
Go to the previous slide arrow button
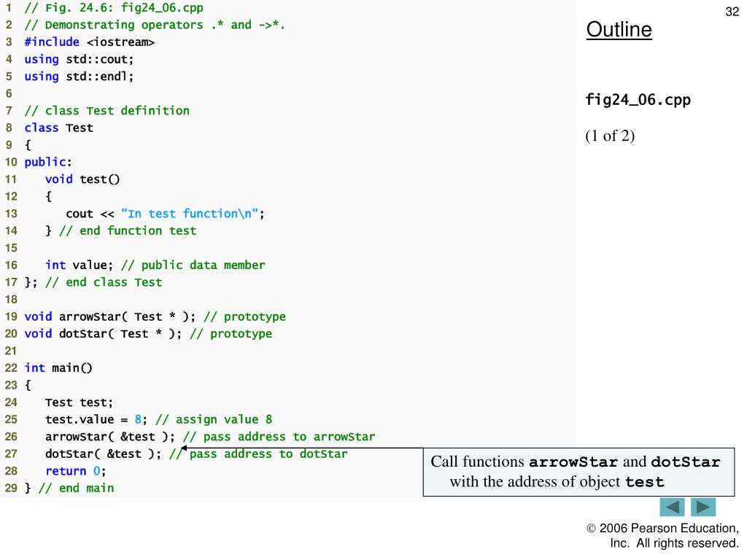pyautogui.click(x=672, y=507)
